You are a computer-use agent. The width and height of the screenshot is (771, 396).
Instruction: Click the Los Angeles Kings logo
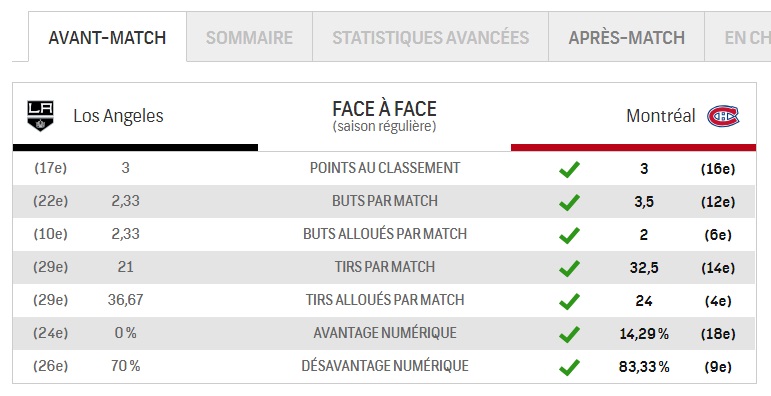(x=40, y=116)
